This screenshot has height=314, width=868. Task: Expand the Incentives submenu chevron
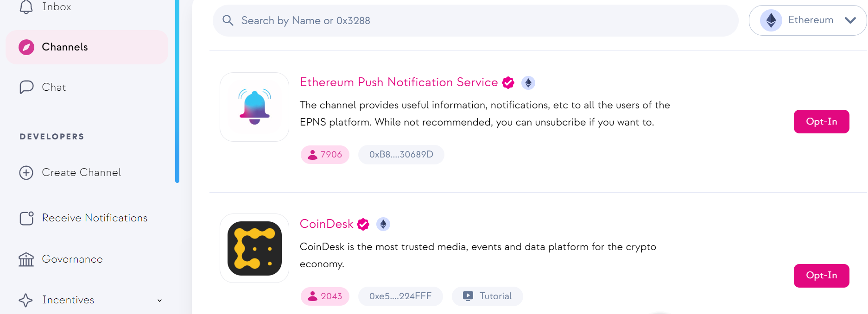click(x=159, y=301)
